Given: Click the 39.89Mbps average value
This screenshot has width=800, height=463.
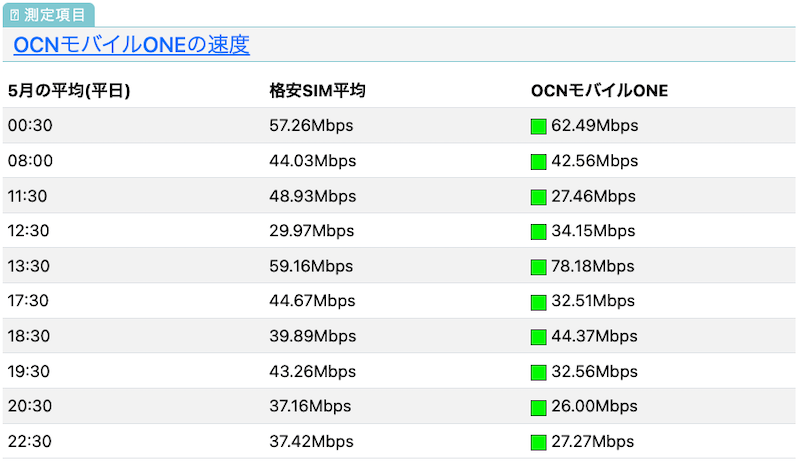Looking at the screenshot, I should click(x=313, y=336).
